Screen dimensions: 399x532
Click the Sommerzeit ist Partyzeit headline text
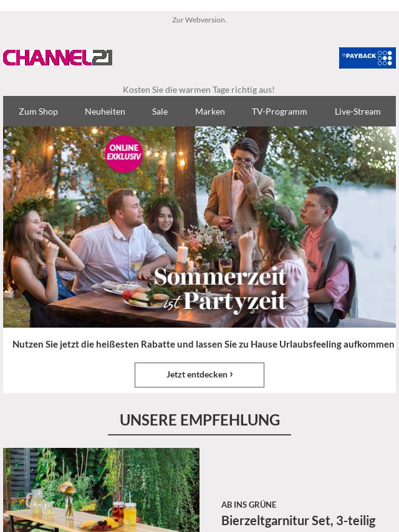[x=221, y=289]
